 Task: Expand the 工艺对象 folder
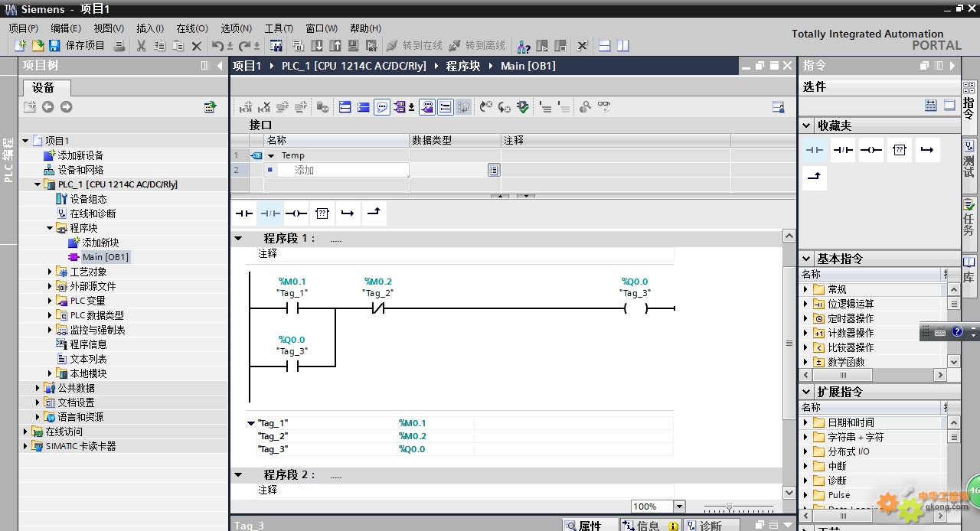point(50,272)
